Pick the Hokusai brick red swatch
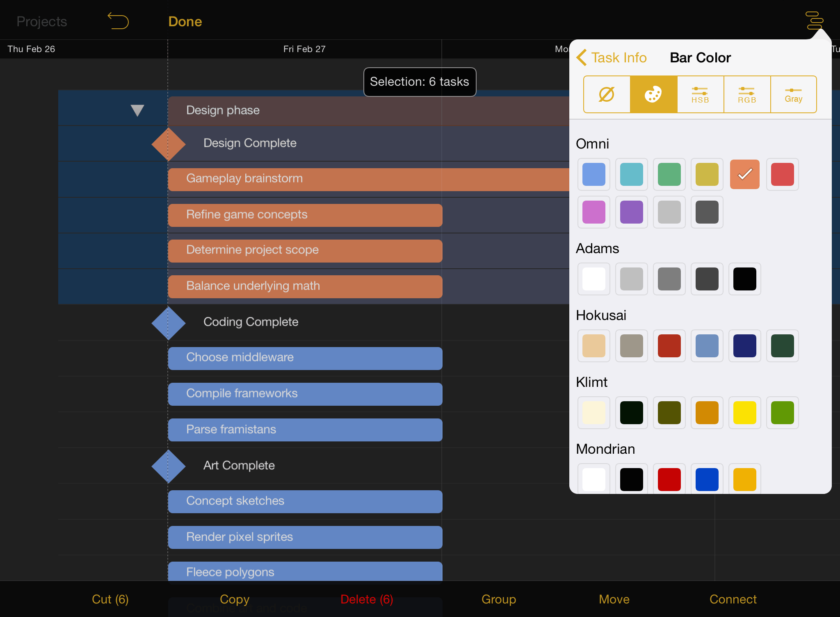Image resolution: width=840 pixels, height=617 pixels. [x=669, y=346]
